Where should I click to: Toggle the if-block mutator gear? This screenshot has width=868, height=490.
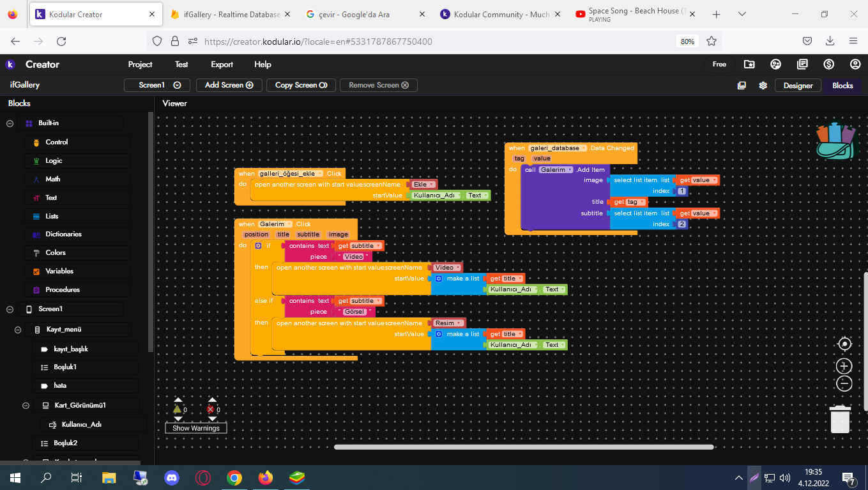258,246
